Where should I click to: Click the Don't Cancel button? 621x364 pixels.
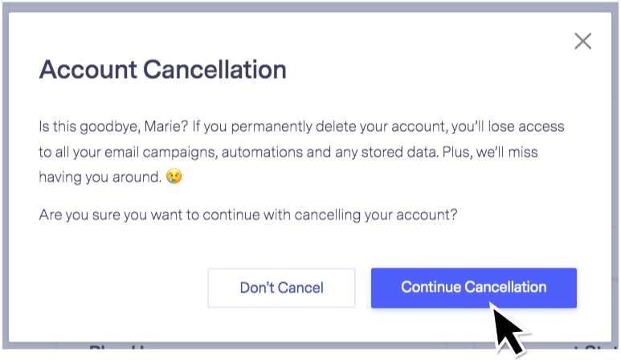[282, 288]
